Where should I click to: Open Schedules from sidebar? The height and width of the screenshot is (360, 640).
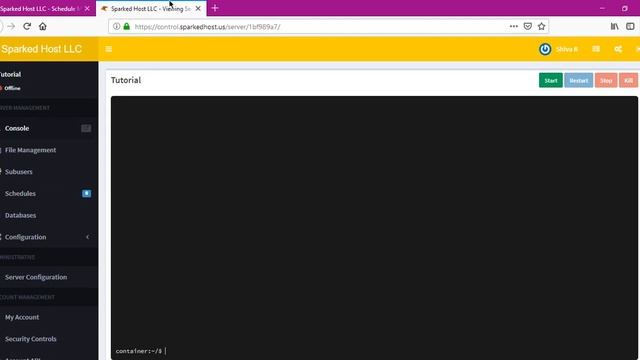pyautogui.click(x=48, y=193)
